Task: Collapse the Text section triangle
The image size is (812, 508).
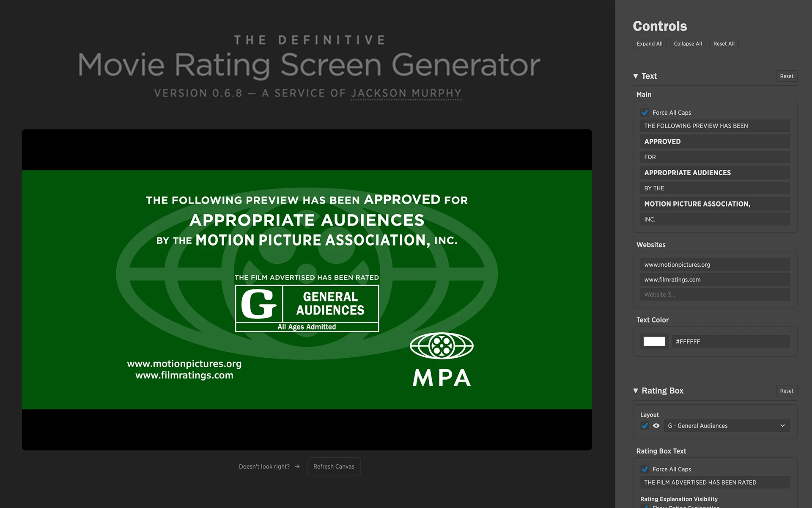Action: coord(636,76)
